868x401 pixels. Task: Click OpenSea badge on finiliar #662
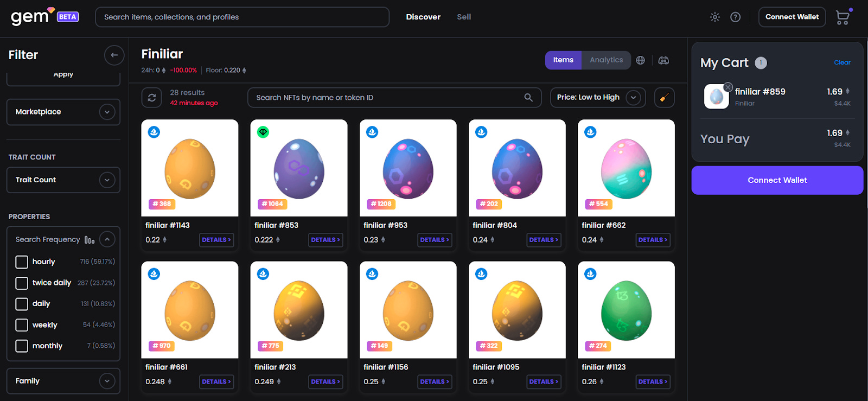click(590, 132)
